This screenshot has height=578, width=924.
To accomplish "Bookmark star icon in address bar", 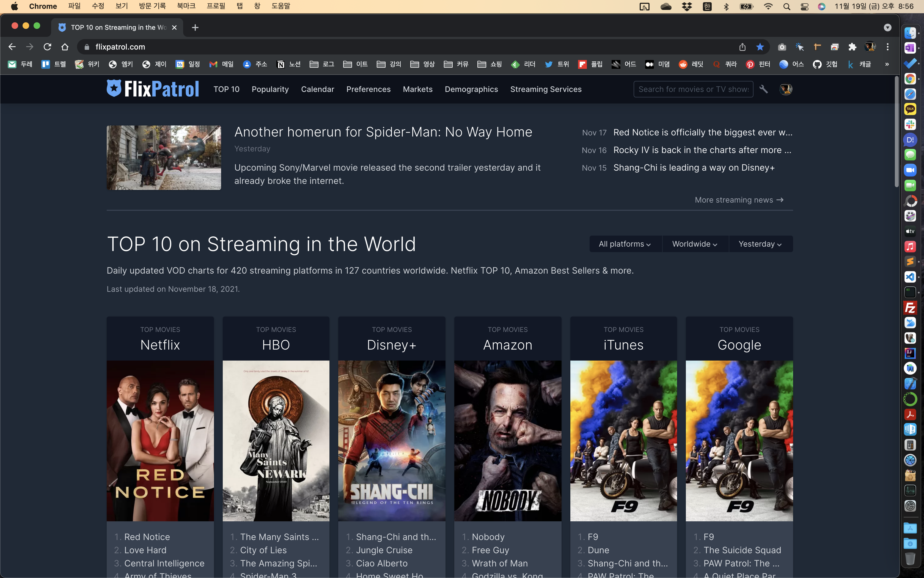I will pos(760,47).
